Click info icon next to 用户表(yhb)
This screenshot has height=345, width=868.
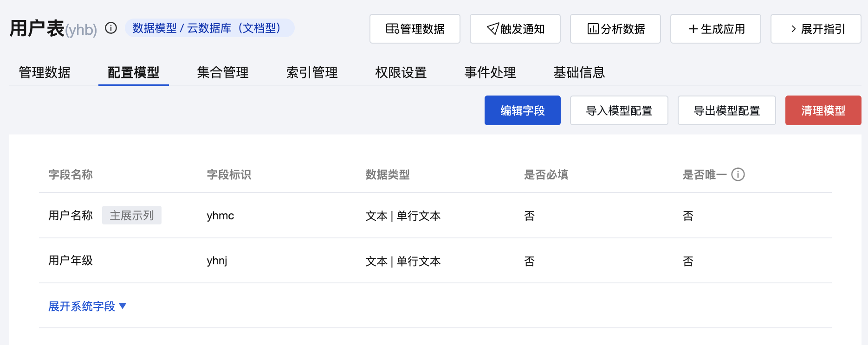point(111,28)
